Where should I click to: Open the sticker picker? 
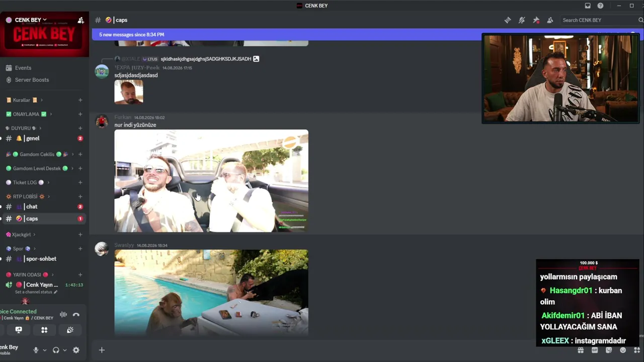(609, 350)
